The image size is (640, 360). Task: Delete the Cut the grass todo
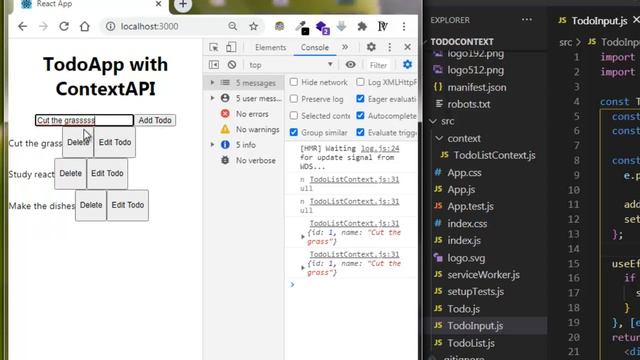click(78, 142)
